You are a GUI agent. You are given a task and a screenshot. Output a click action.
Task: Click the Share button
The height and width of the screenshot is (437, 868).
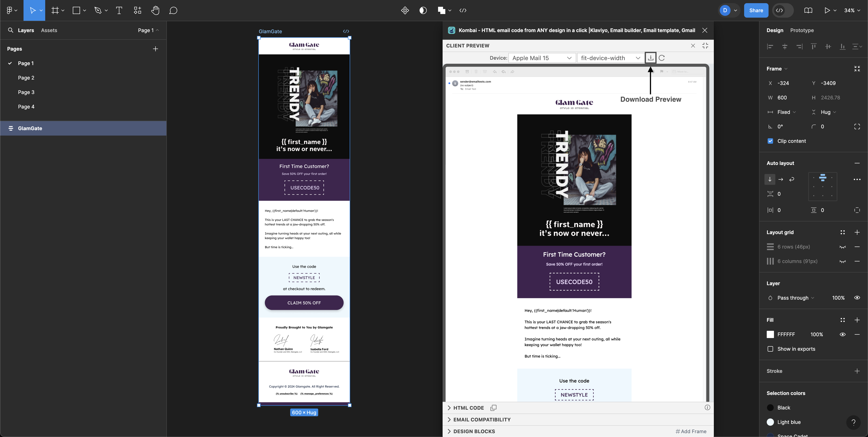[756, 10]
